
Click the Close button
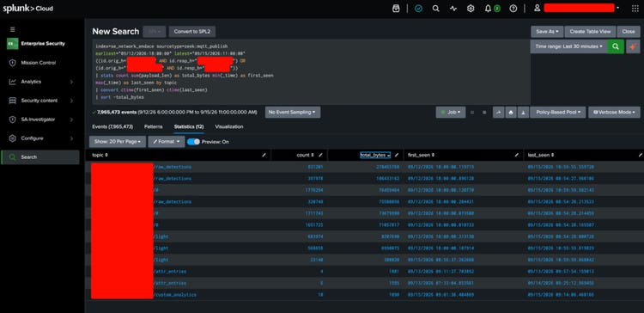[629, 32]
